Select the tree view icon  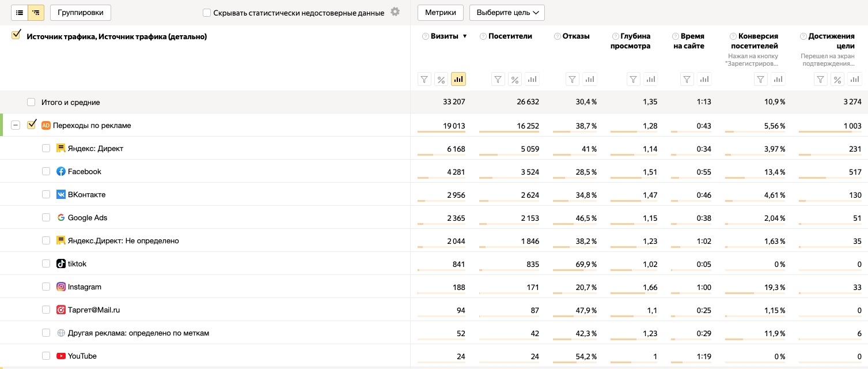[36, 12]
